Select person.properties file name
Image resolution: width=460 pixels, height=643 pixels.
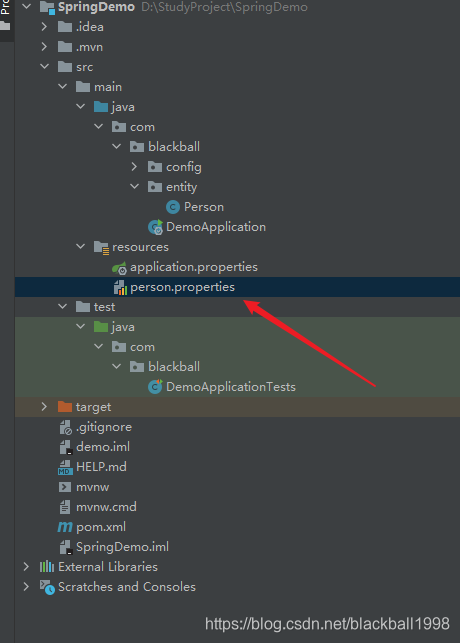click(182, 287)
